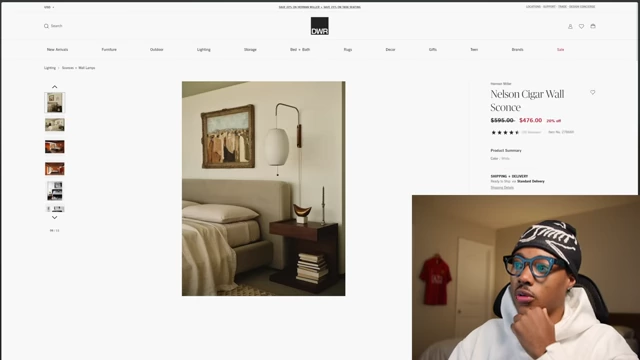Viewport: 640px width, 360px height.
Task: Open the header wishlist heart icon
Action: click(x=581, y=27)
